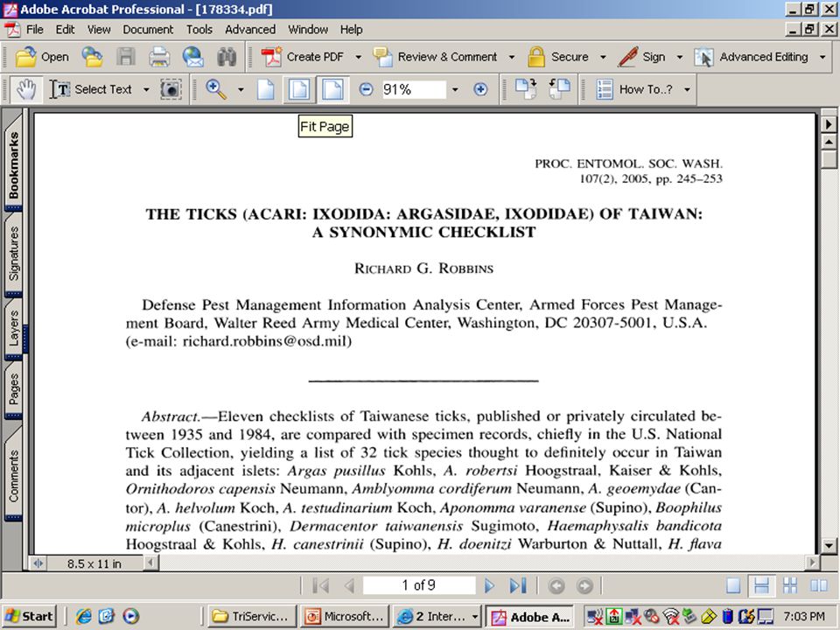Click vertical scrollbar down arrow

[829, 546]
